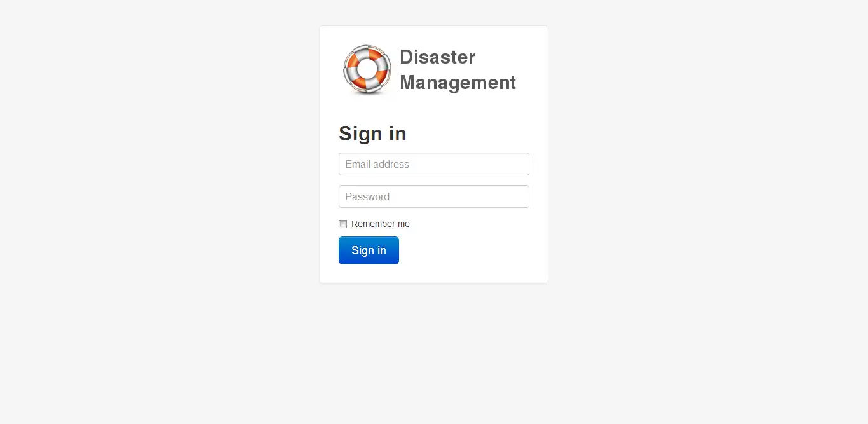Click the bold Sign in heading
This screenshot has width=868, height=424.
372,133
